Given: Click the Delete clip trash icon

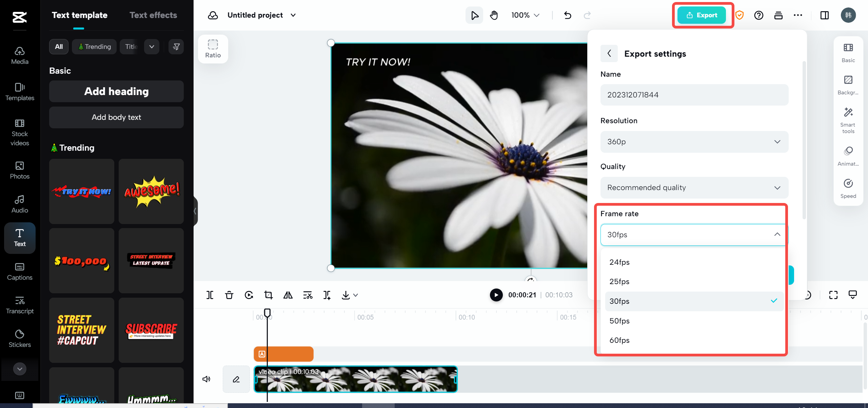Looking at the screenshot, I should click(x=229, y=295).
